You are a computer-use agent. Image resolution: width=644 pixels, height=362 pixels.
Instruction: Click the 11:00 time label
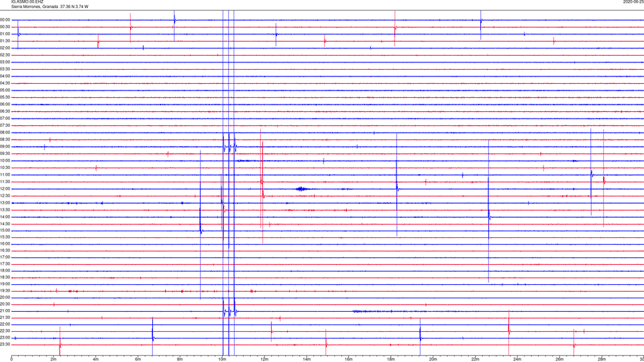pos(5,174)
